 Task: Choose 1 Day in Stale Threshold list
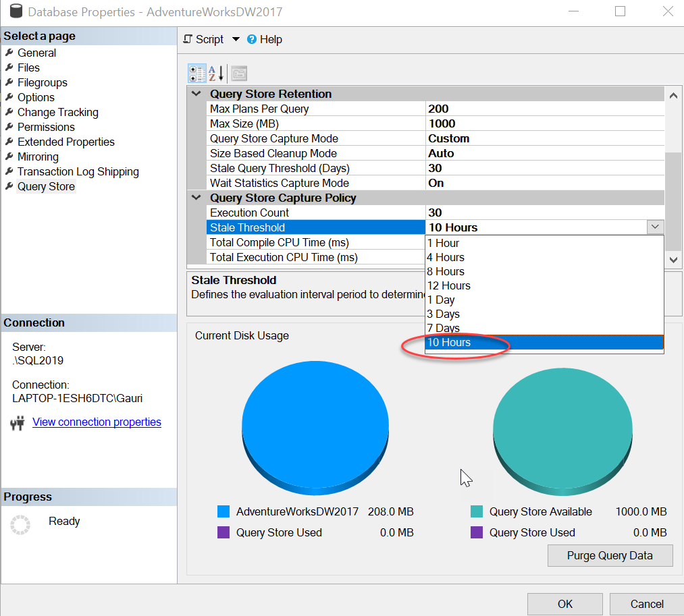(441, 300)
